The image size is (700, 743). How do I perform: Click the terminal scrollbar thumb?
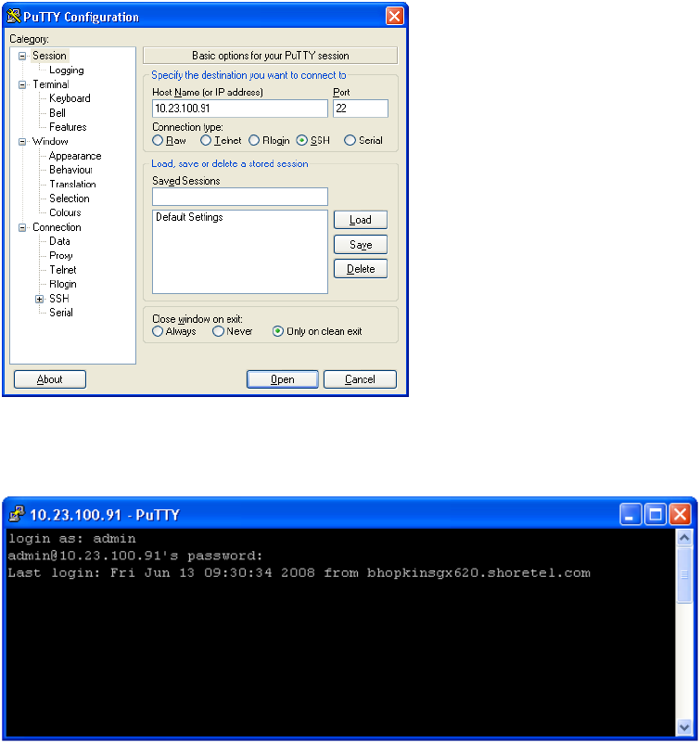pos(684,575)
